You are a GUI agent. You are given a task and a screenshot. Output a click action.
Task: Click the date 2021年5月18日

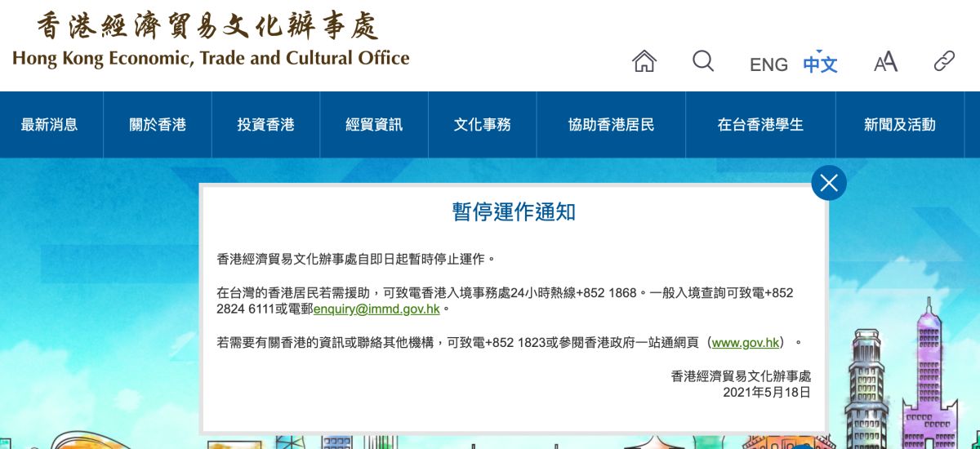766,393
